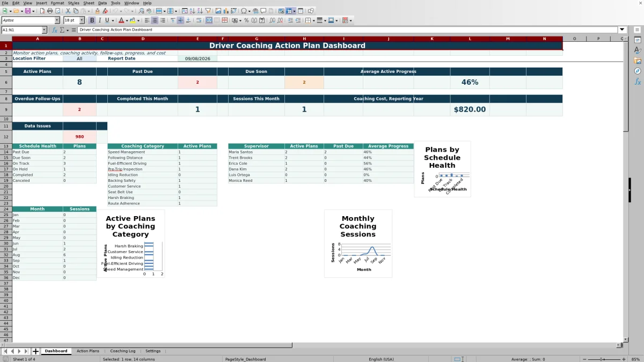Viewport: 644px width, 362px height.
Task: Open the Font Color dropdown arrow
Action: tap(127, 20)
